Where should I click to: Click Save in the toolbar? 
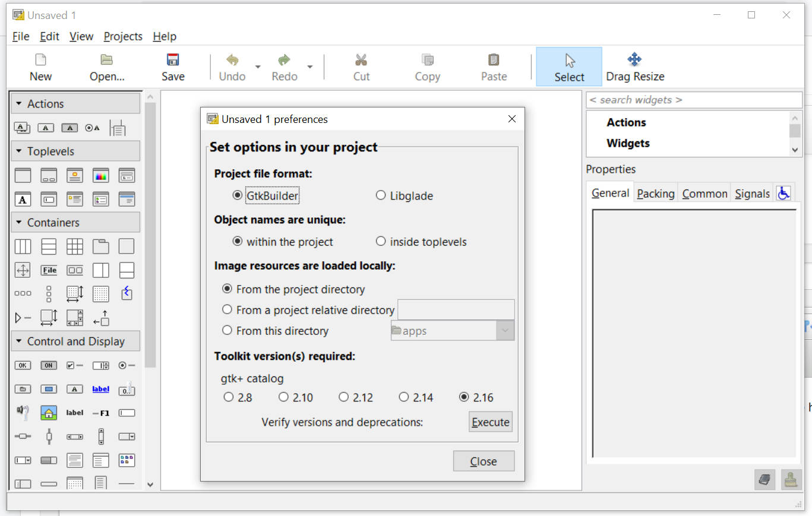pos(173,67)
